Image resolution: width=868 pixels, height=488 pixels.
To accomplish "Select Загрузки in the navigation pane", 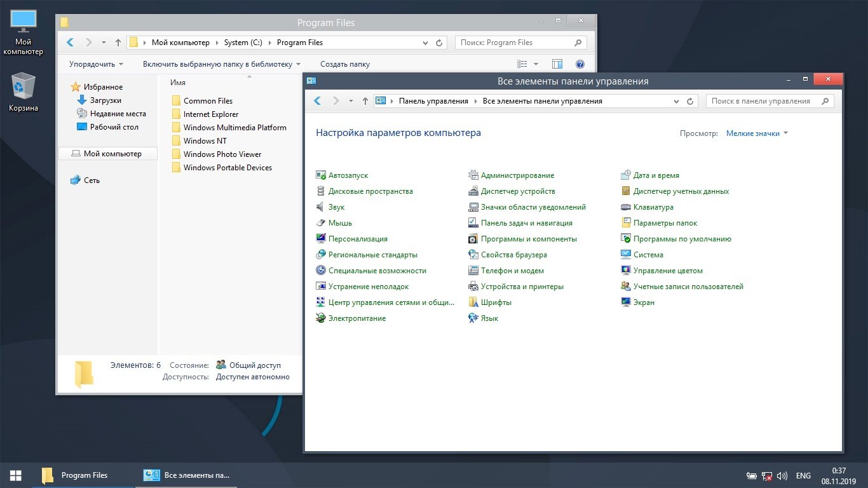I will coord(105,100).
